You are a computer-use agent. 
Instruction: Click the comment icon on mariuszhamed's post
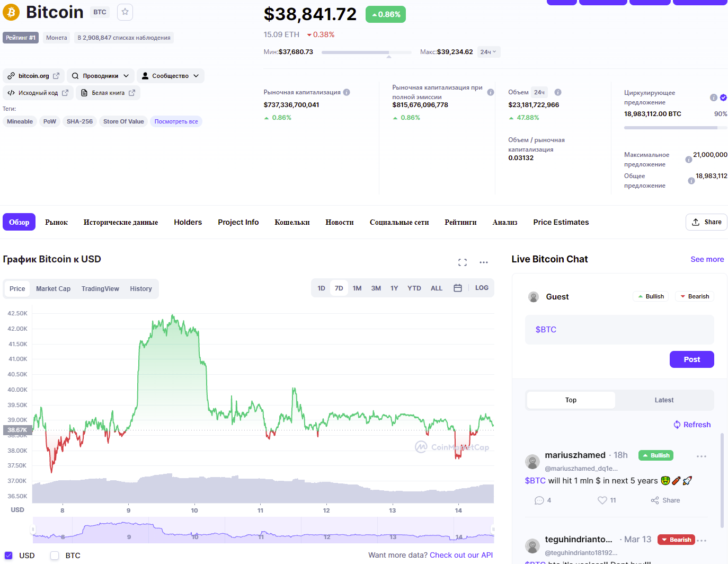(x=539, y=500)
